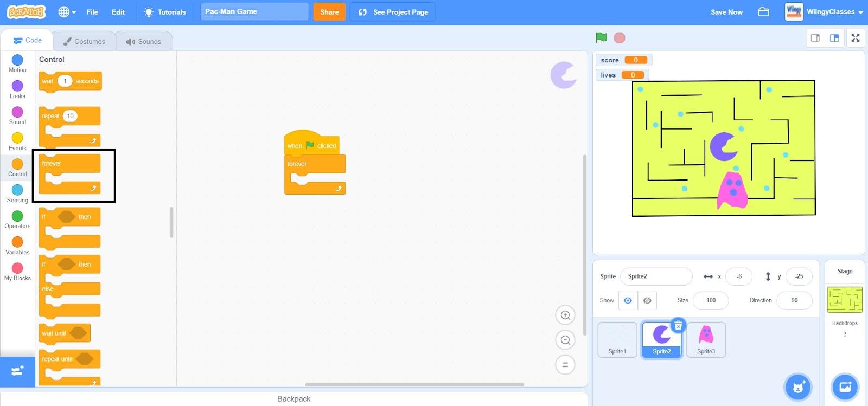
Task: Click the Add Extension button
Action: click(x=17, y=371)
